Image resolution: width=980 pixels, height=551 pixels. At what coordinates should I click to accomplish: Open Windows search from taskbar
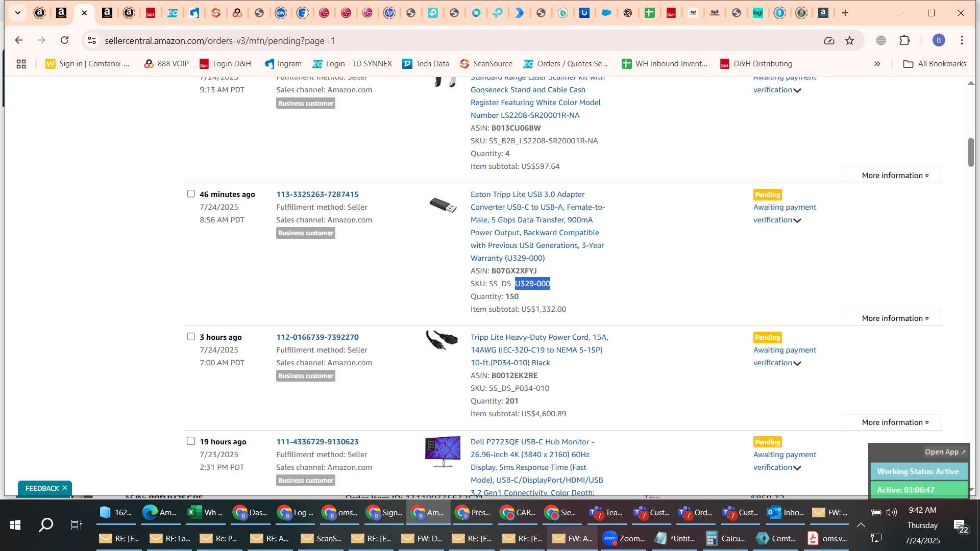(x=46, y=525)
